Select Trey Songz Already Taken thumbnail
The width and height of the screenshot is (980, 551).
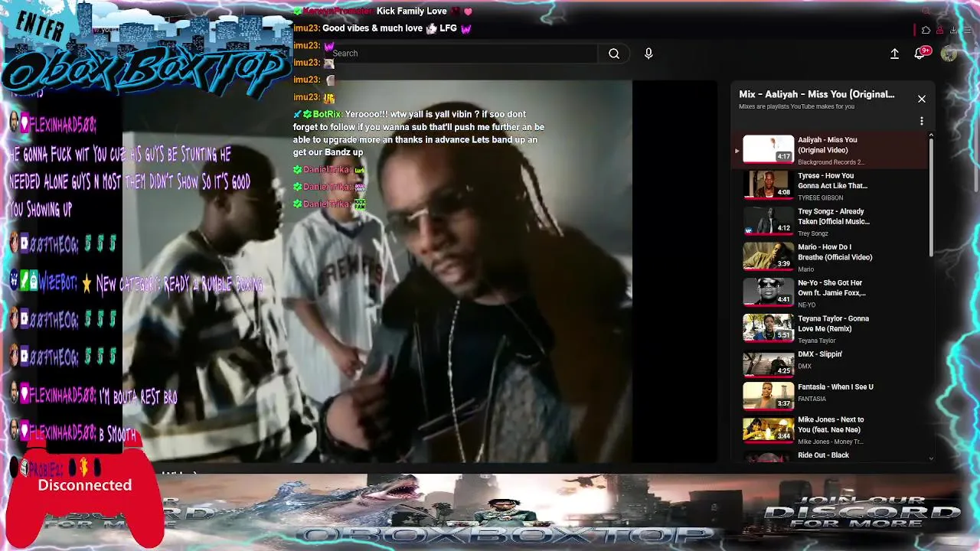(x=768, y=220)
